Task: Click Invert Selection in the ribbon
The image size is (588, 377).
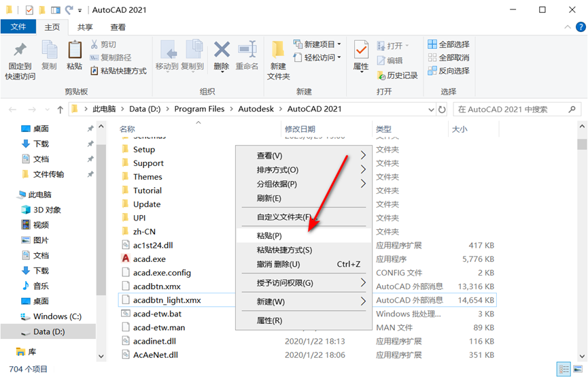Action: point(449,71)
